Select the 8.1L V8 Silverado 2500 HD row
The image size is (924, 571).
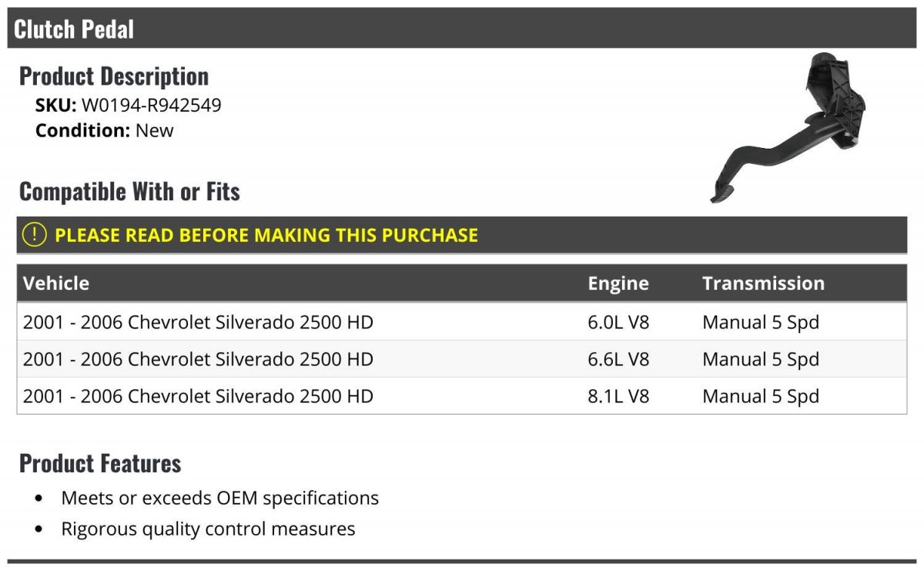[462, 396]
